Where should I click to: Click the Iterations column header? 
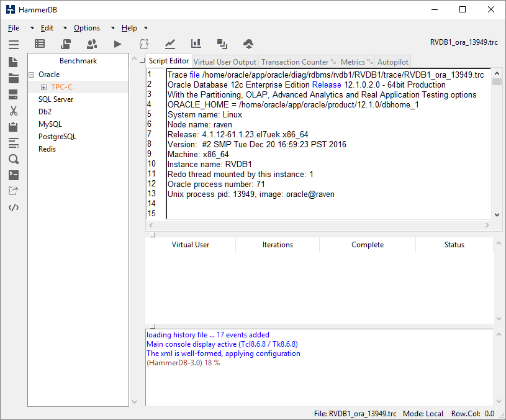coord(278,245)
